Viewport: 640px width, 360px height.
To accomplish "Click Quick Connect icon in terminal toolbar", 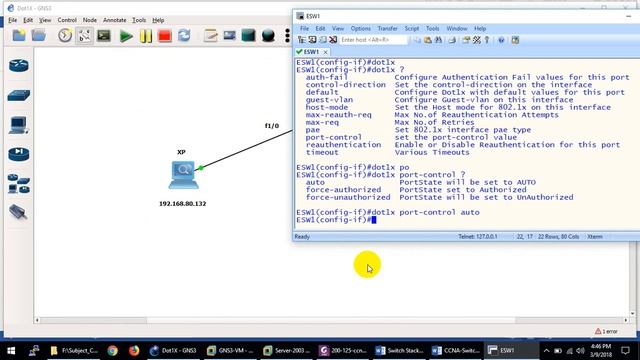I will (x=312, y=40).
